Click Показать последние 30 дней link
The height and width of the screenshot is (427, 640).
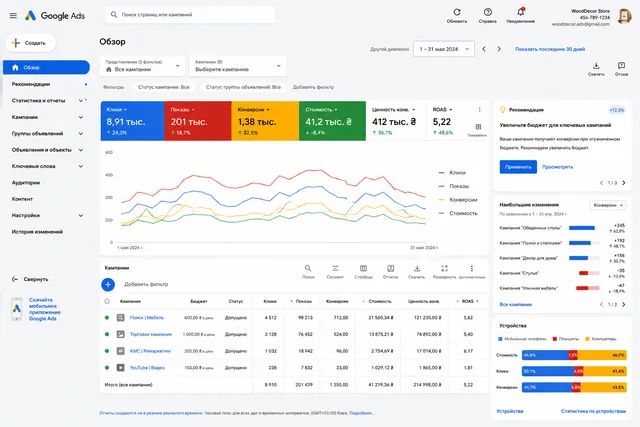point(550,49)
